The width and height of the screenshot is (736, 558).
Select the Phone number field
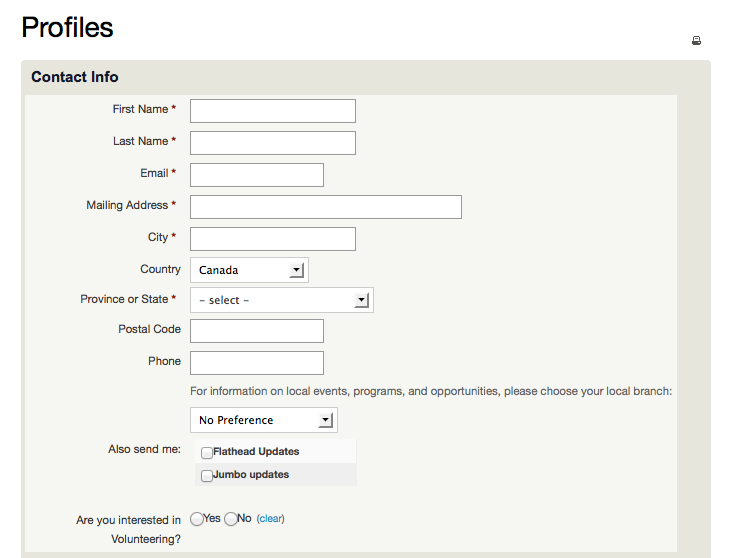[257, 363]
